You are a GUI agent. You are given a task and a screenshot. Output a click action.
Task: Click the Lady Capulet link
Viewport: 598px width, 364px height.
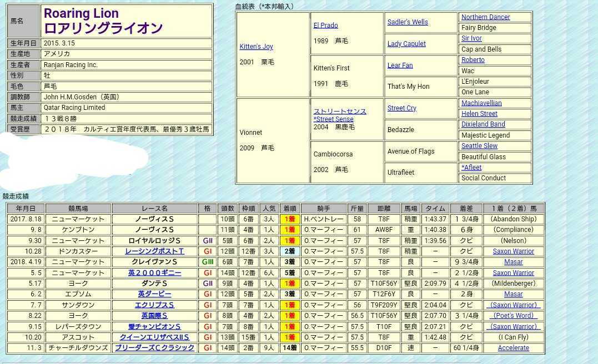406,44
